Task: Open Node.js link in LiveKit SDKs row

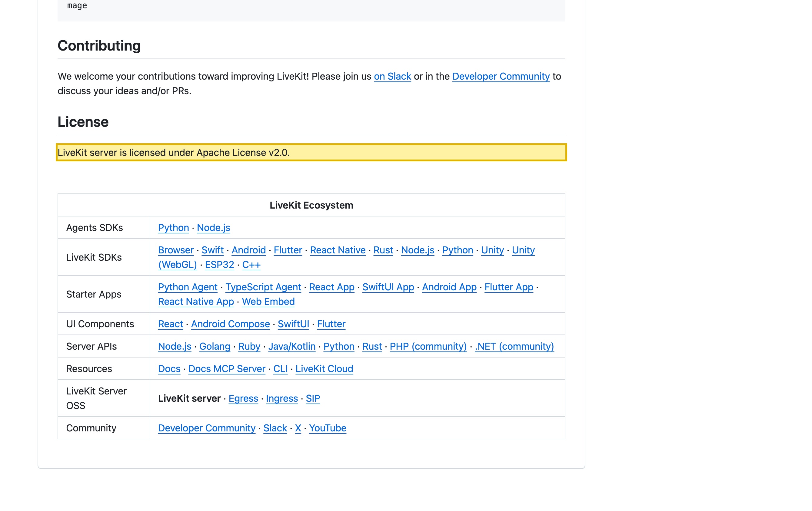Action: coord(418,250)
